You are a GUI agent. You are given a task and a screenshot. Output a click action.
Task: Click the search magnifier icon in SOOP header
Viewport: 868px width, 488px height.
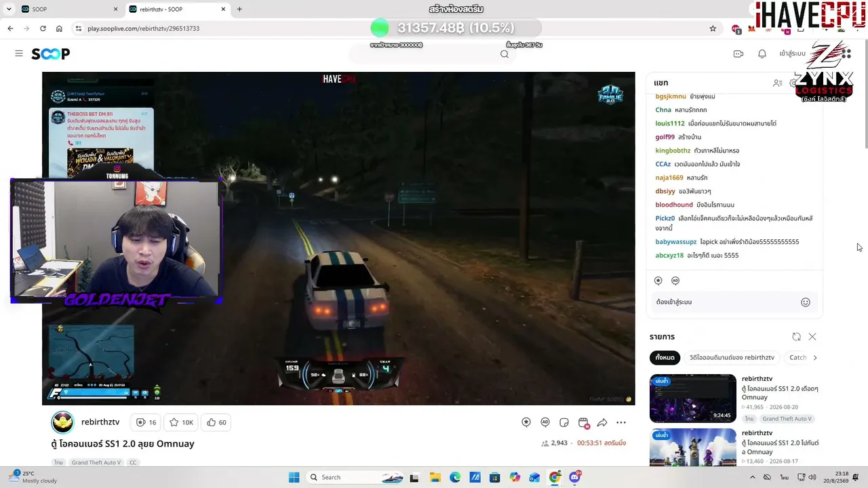click(x=505, y=54)
